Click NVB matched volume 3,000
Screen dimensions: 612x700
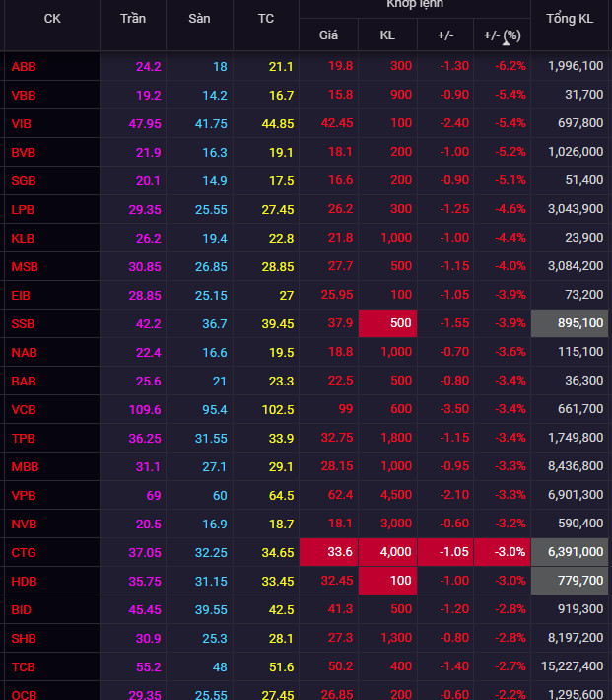(396, 524)
